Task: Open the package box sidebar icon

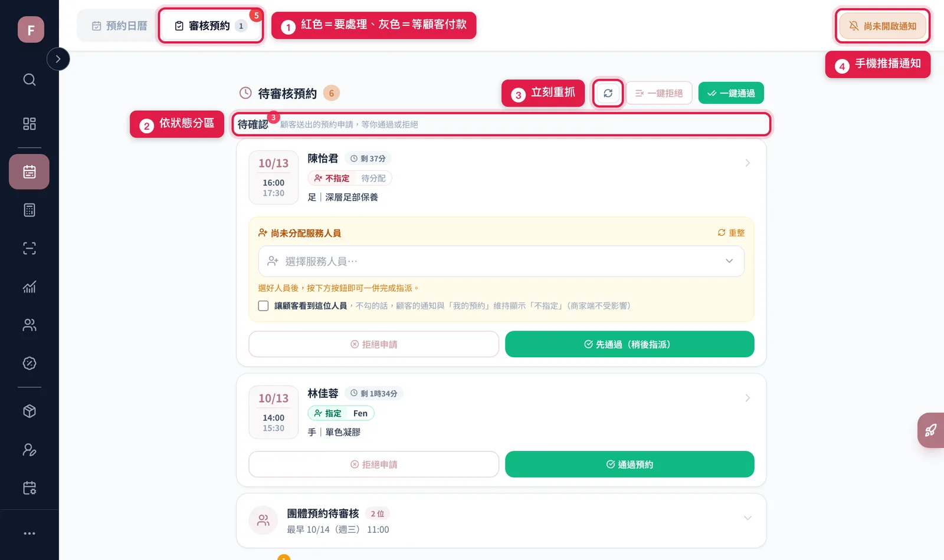Action: (x=29, y=411)
